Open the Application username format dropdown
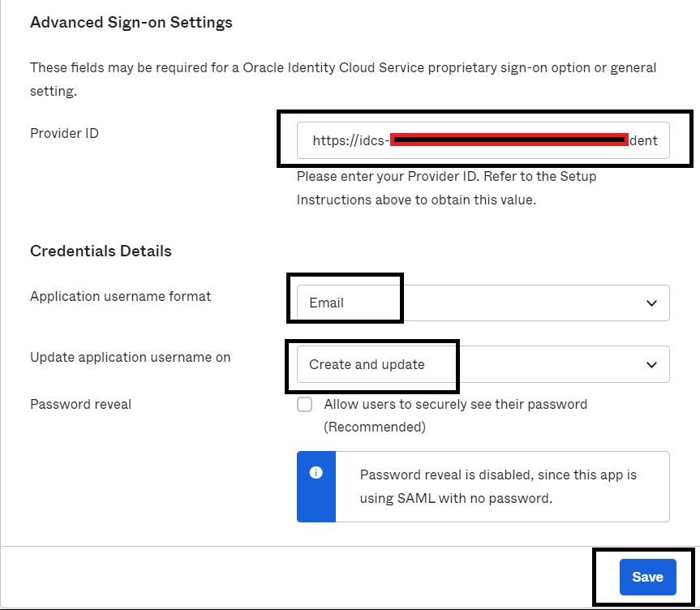 click(x=483, y=303)
